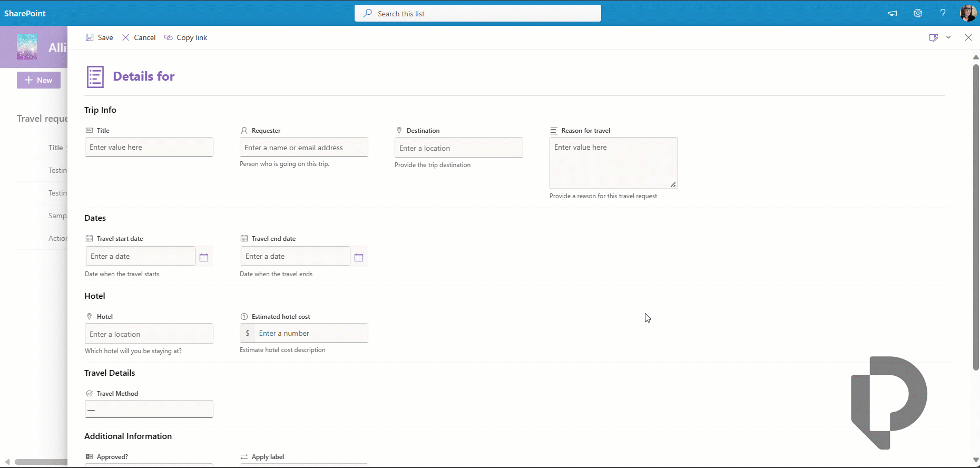
Task: Open calendar picker for Travel end date
Action: click(x=359, y=257)
